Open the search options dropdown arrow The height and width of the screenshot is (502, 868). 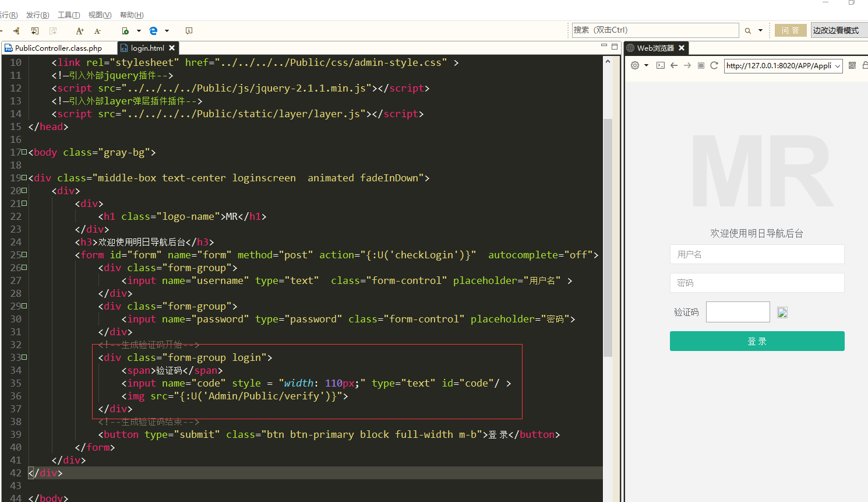(x=760, y=31)
